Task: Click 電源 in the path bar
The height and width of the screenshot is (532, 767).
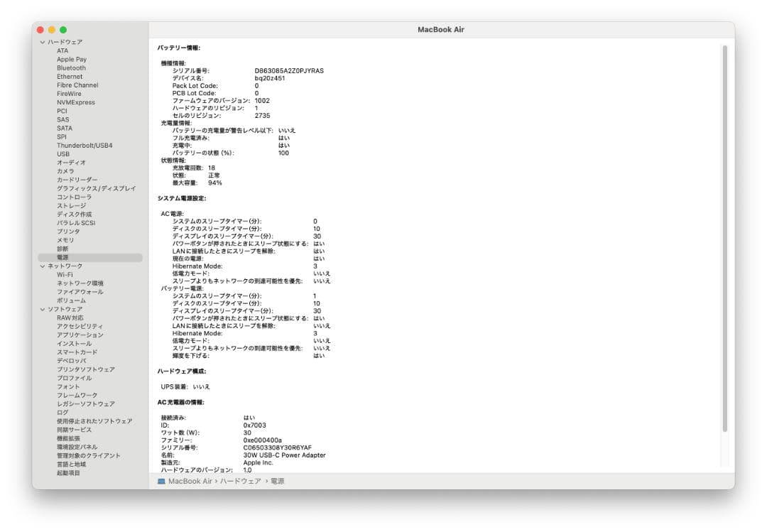Action: pyautogui.click(x=278, y=482)
